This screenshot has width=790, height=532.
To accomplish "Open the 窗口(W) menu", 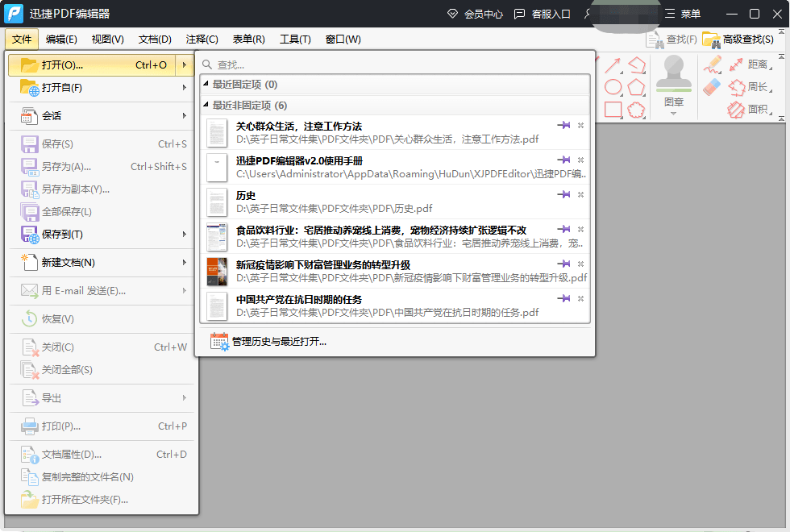I will 343,39.
